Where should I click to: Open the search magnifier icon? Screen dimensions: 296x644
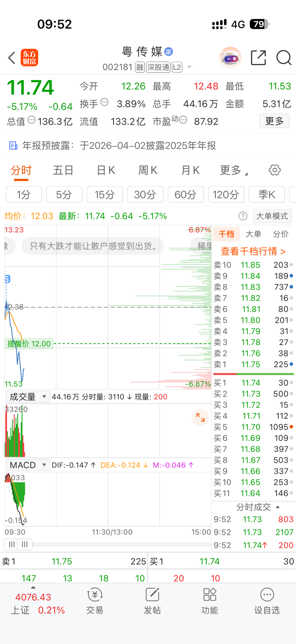point(284,58)
